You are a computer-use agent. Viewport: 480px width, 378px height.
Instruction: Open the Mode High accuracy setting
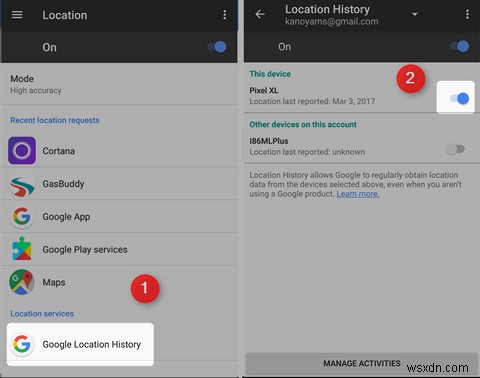point(119,84)
